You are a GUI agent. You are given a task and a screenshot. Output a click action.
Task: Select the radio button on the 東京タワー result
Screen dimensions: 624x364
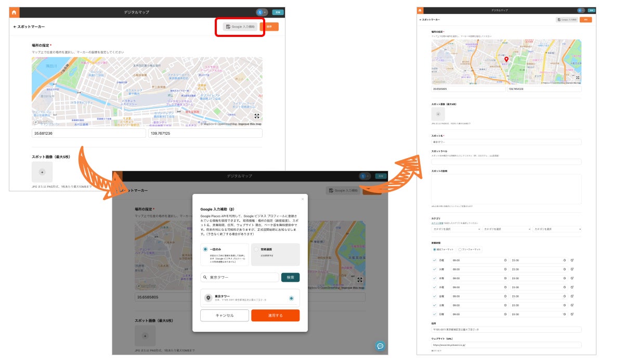click(291, 298)
